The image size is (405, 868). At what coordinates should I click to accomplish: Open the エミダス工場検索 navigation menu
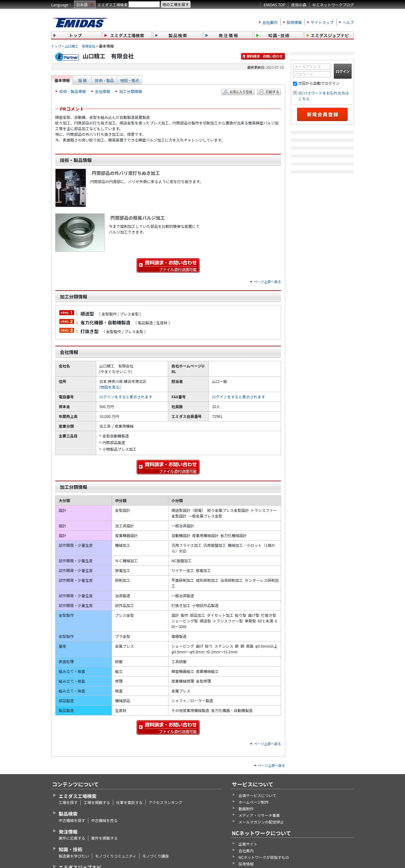point(127,35)
